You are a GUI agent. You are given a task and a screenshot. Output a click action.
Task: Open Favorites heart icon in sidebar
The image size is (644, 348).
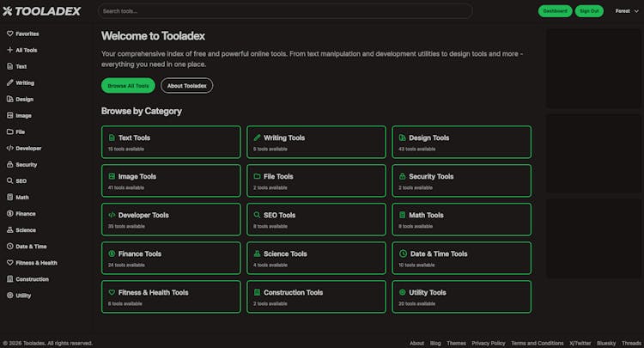(x=10, y=34)
